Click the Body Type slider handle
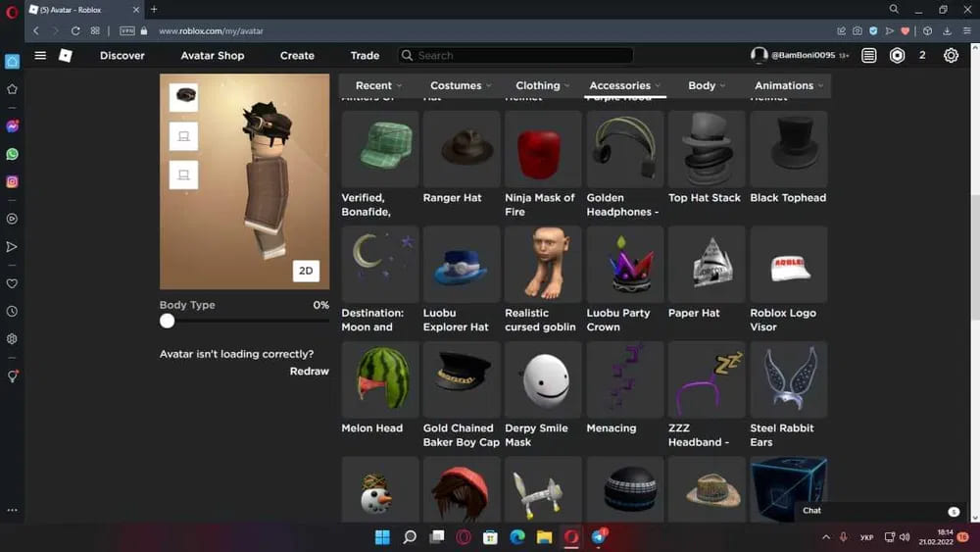 [x=168, y=321]
